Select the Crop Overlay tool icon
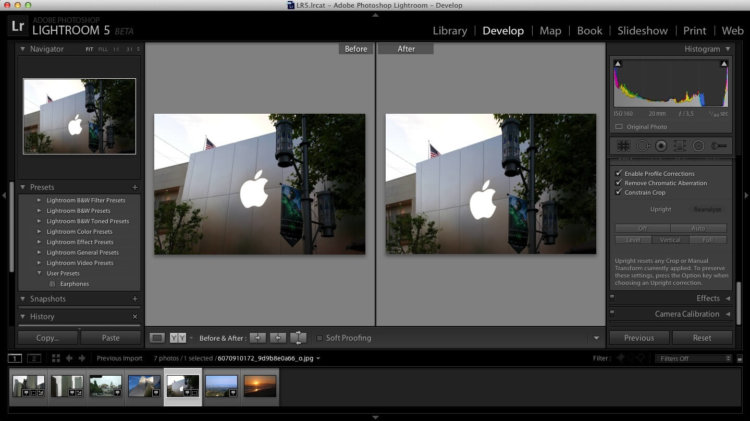Screen dimensions: 750x421 (x=623, y=145)
